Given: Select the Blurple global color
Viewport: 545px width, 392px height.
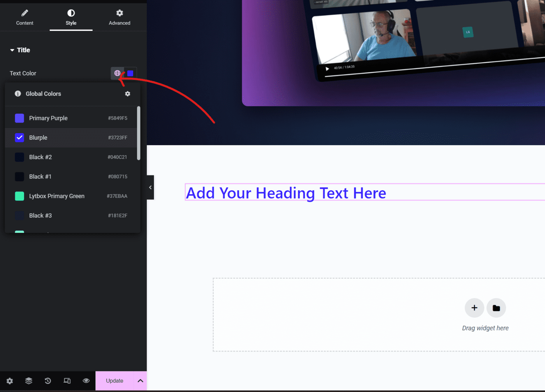Looking at the screenshot, I should click(x=71, y=137).
